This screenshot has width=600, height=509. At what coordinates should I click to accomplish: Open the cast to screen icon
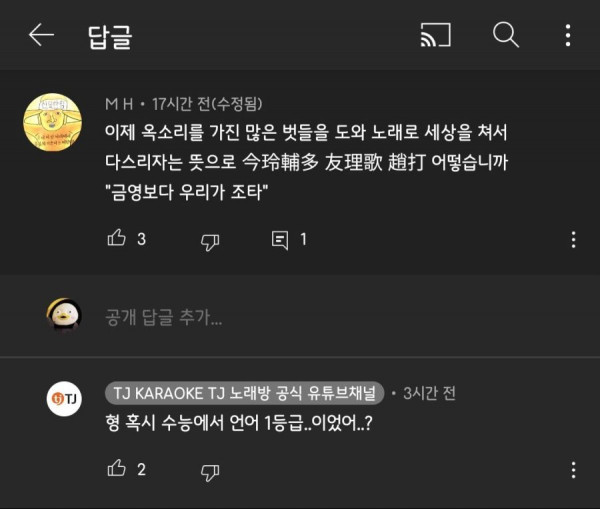pos(435,36)
